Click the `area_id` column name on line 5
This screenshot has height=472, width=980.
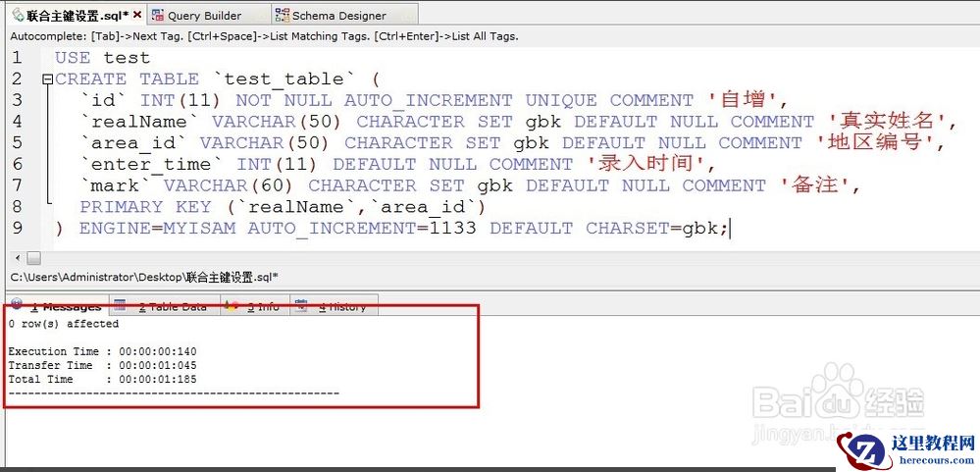[x=133, y=142]
